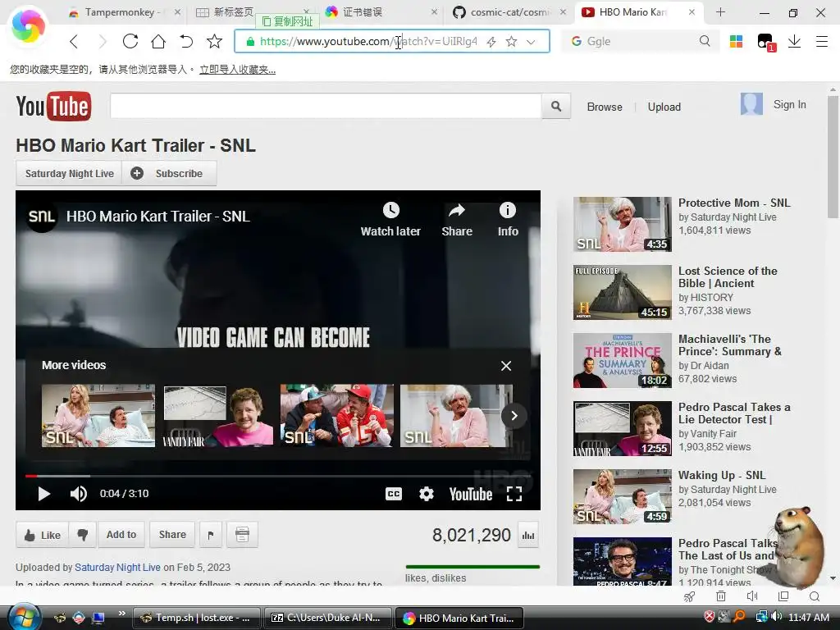Switch to the 证书错误 tab
The width and height of the screenshot is (840, 630).
[362, 11]
